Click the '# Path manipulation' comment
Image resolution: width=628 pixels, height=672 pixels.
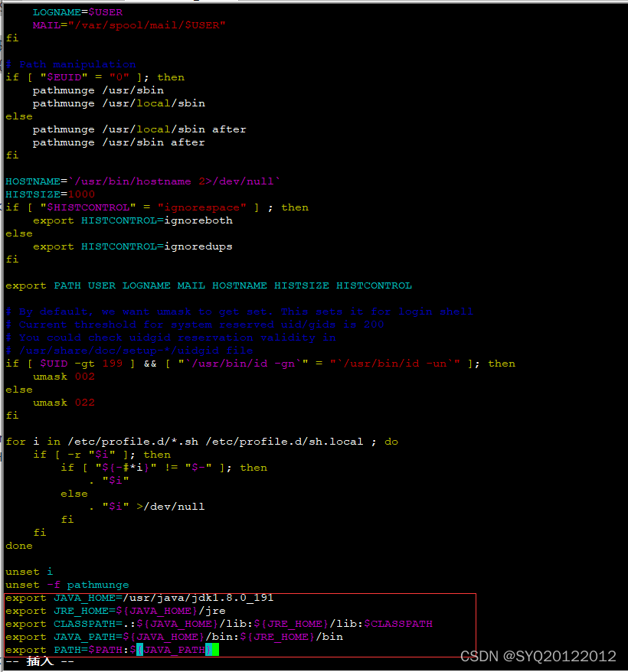coord(70,64)
